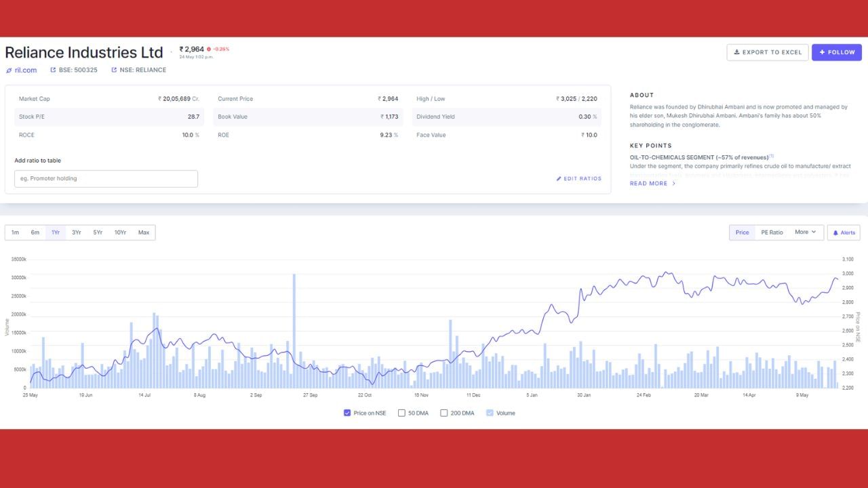Toggle the Volume checkbox in the legend
The image size is (868, 488).
tap(490, 413)
